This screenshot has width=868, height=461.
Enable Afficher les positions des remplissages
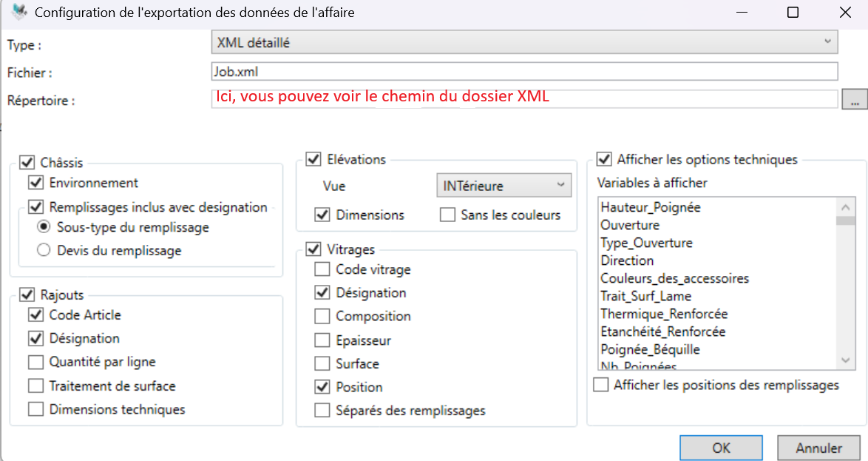coord(600,385)
